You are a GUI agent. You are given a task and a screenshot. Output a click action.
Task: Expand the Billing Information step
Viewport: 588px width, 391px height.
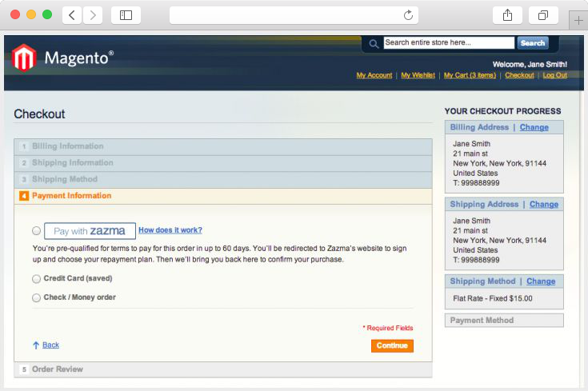(x=223, y=146)
